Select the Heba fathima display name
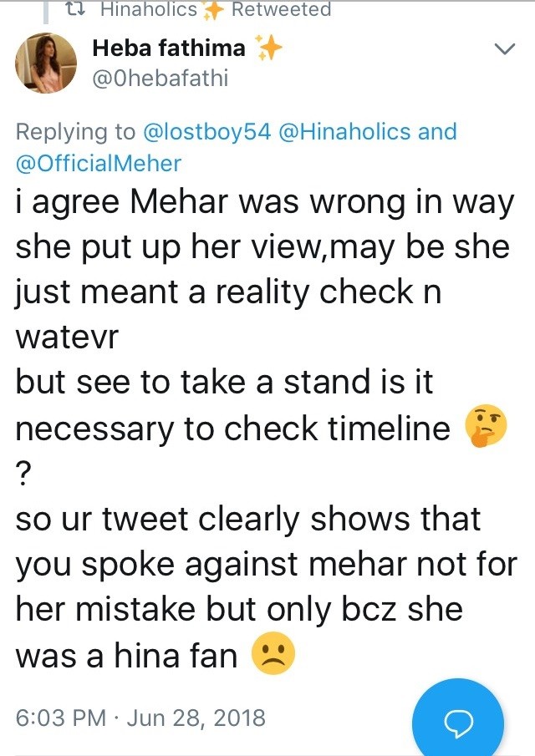Image resolution: width=535 pixels, height=756 pixels. pos(169,48)
